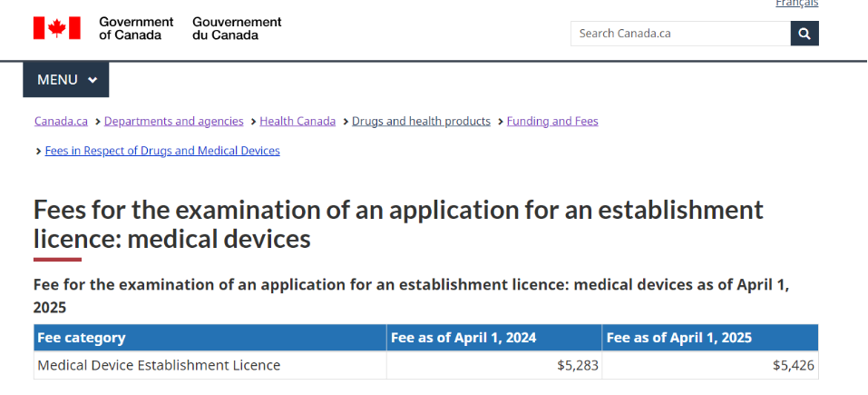Open Departments and agencies breadcrumb link
868x395 pixels.
(x=174, y=121)
